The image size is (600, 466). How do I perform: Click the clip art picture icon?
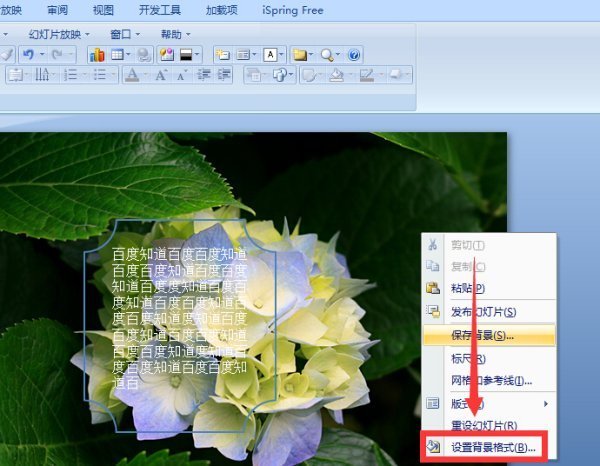[167, 55]
